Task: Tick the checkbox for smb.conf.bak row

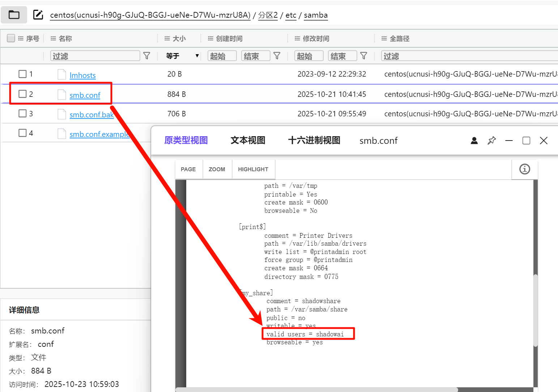Action: click(x=22, y=113)
